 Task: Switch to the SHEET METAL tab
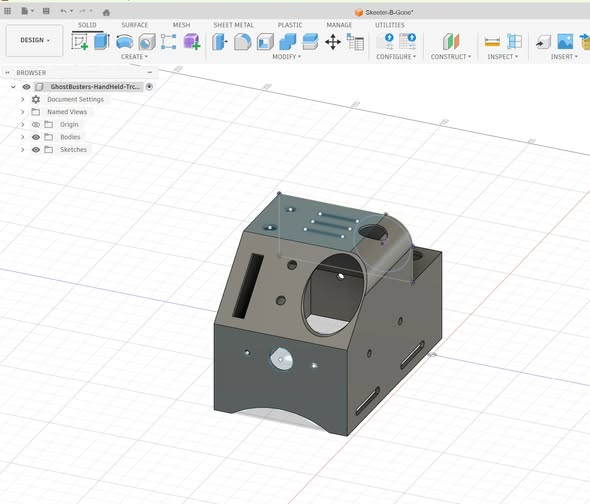click(x=233, y=25)
